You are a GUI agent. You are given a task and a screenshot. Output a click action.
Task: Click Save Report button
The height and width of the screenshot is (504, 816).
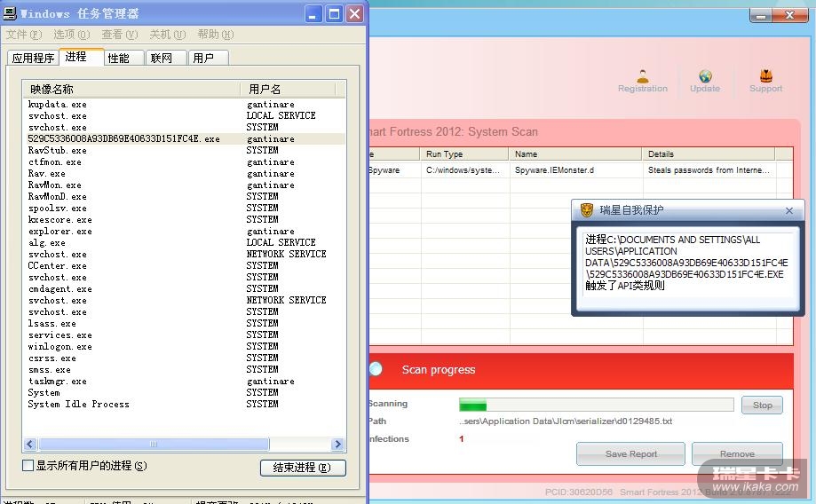click(x=630, y=453)
